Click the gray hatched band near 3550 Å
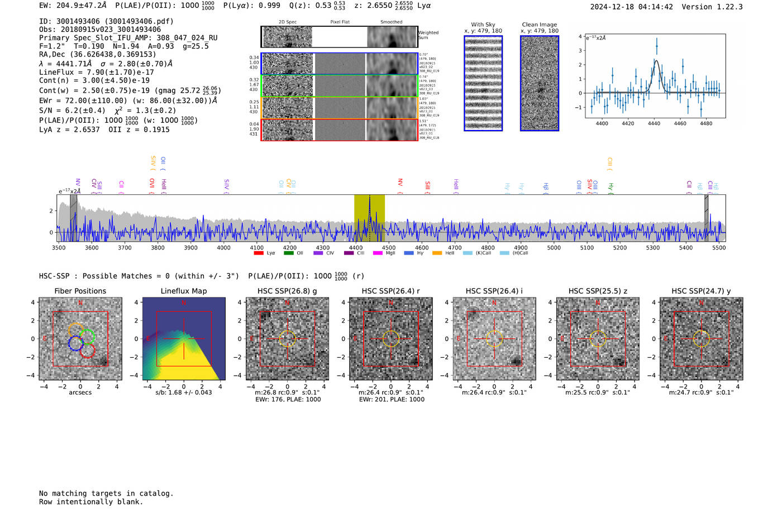Screen dimensions: 782x532 73,218
